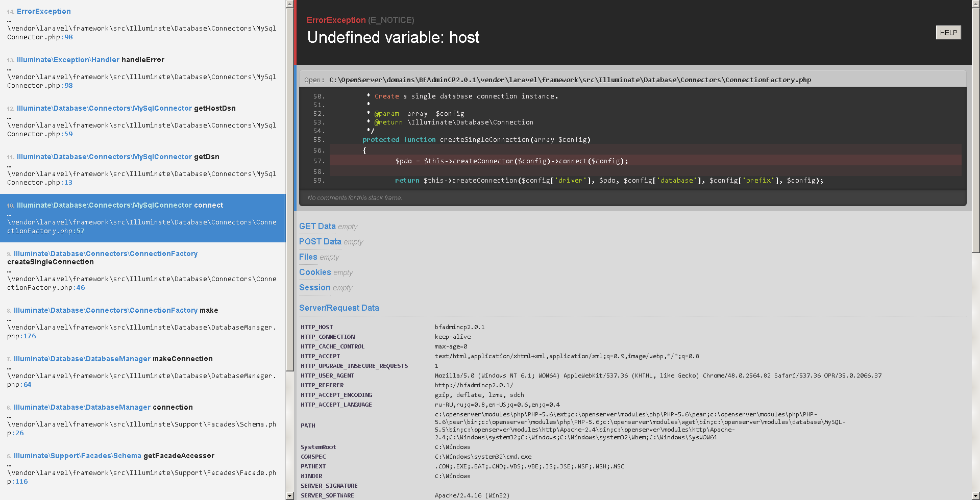Click the opened file path ConnectionFactory.php

pos(570,80)
